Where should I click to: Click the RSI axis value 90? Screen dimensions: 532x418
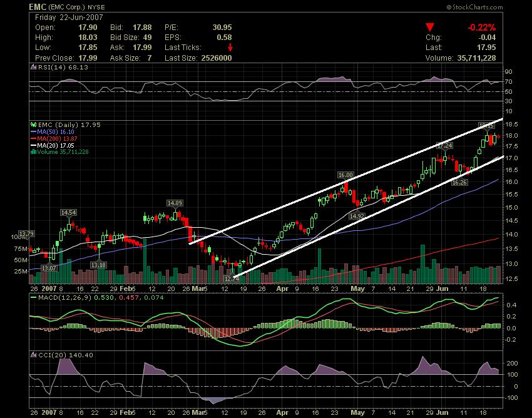(509, 72)
